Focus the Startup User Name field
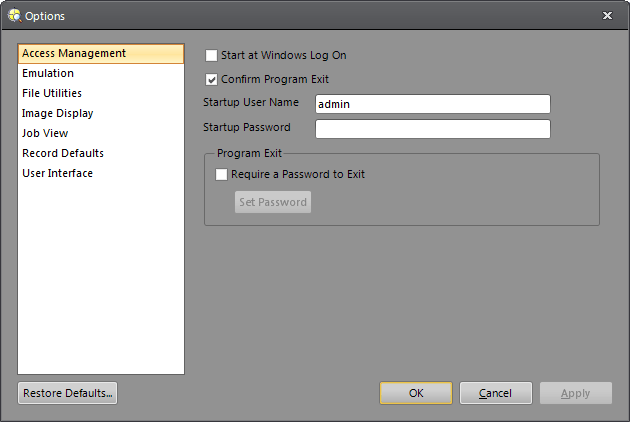This screenshot has width=630, height=422. [432, 104]
